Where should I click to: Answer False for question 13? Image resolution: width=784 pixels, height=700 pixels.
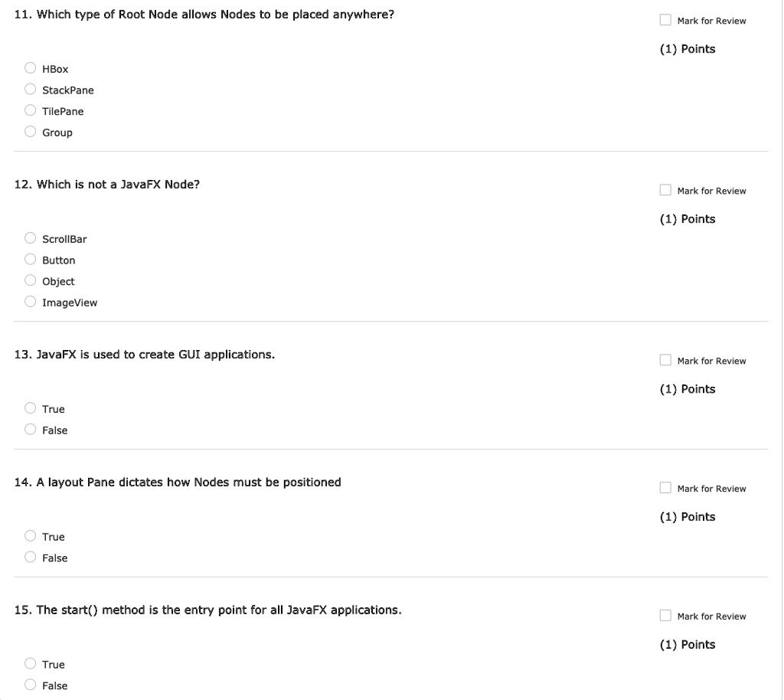click(31, 429)
